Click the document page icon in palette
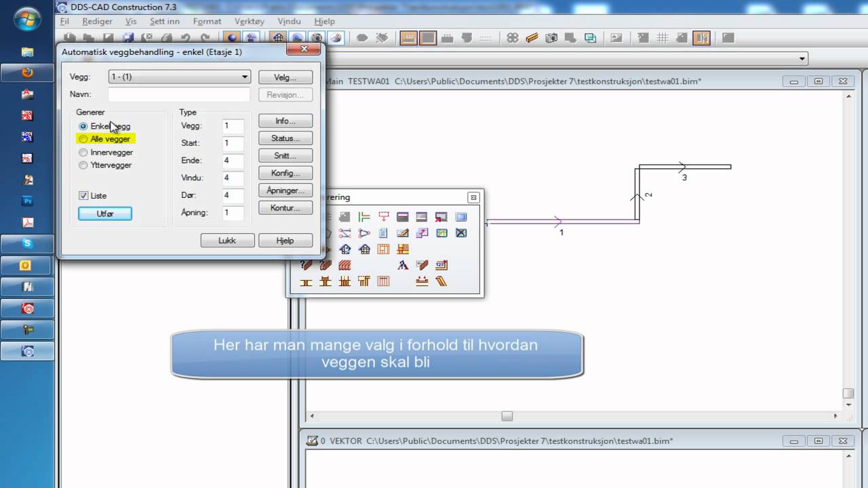 click(383, 233)
